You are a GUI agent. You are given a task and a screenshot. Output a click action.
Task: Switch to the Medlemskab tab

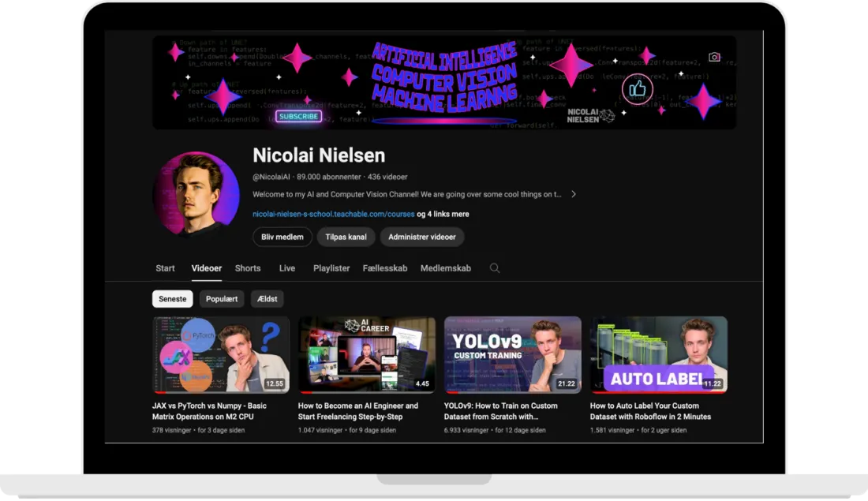[x=446, y=268]
